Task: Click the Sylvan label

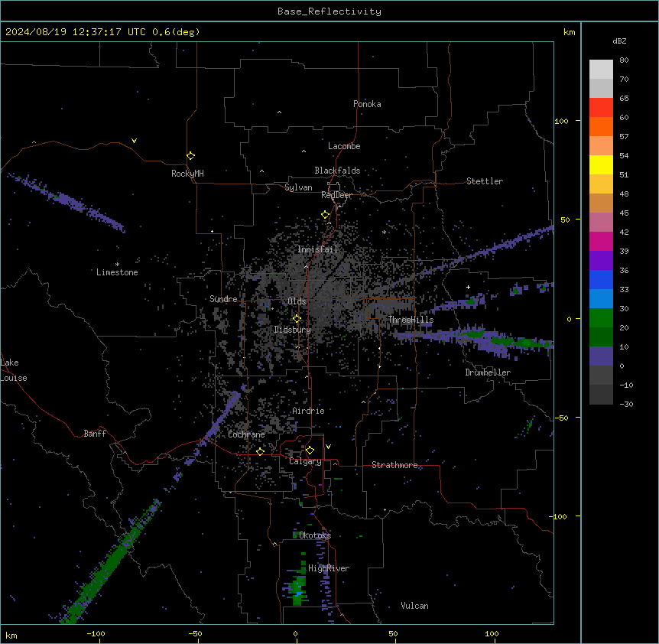Action: click(298, 187)
